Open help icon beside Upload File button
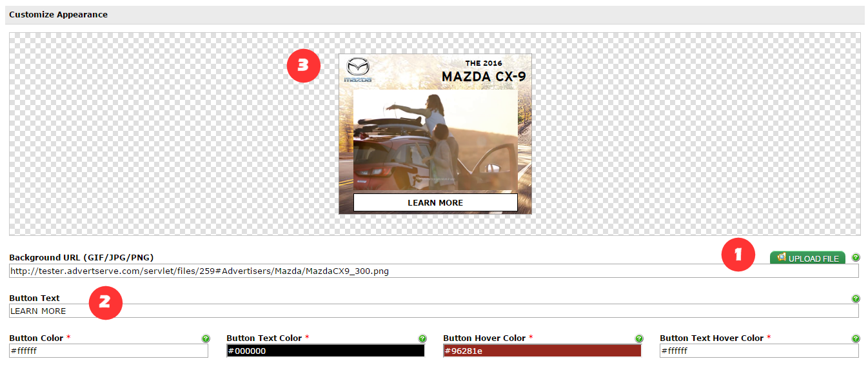The width and height of the screenshot is (868, 370). pyautogui.click(x=856, y=257)
